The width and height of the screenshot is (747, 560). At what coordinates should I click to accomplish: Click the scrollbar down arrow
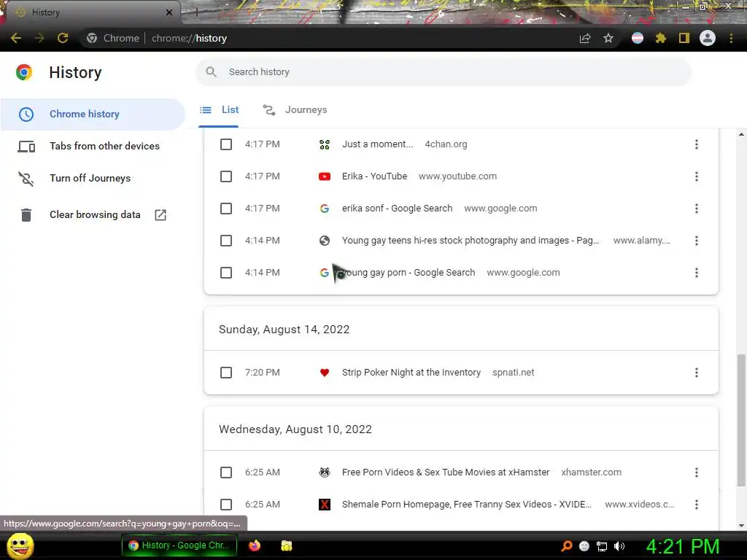tap(741, 526)
